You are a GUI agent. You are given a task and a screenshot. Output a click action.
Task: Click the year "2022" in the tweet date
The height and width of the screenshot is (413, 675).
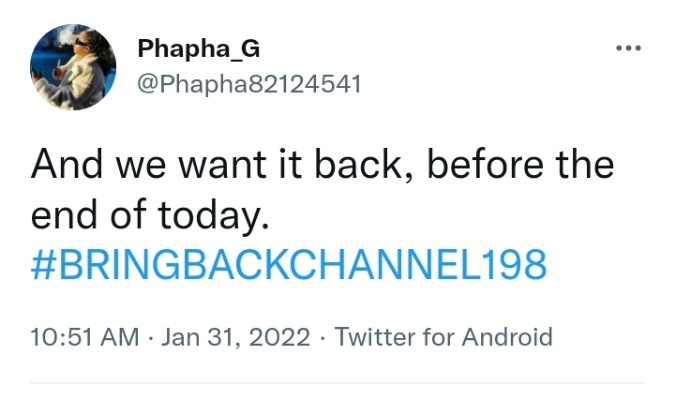[281, 336]
